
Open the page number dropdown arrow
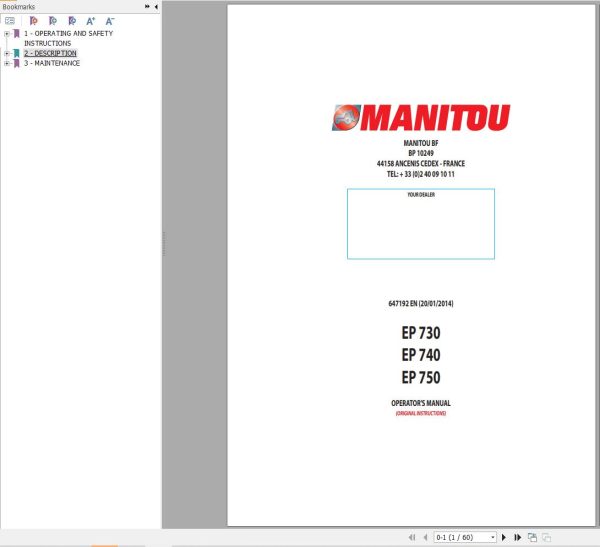[x=493, y=537]
